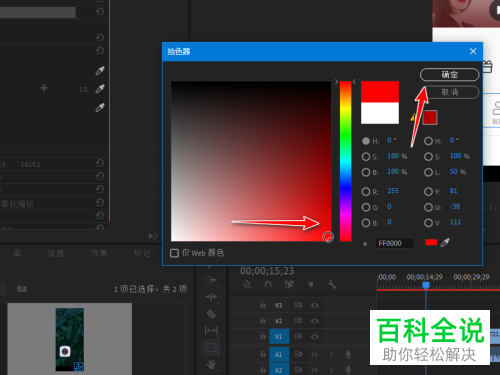Viewport: 500px width, 375px height.
Task: Select the L radio button (50 %)
Action: (428, 172)
